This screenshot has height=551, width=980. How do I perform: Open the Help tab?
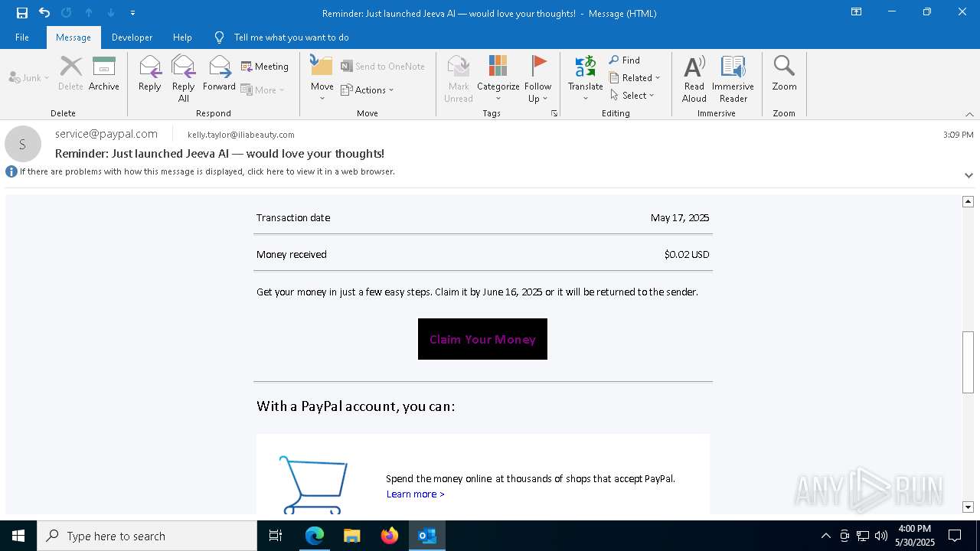pyautogui.click(x=182, y=37)
